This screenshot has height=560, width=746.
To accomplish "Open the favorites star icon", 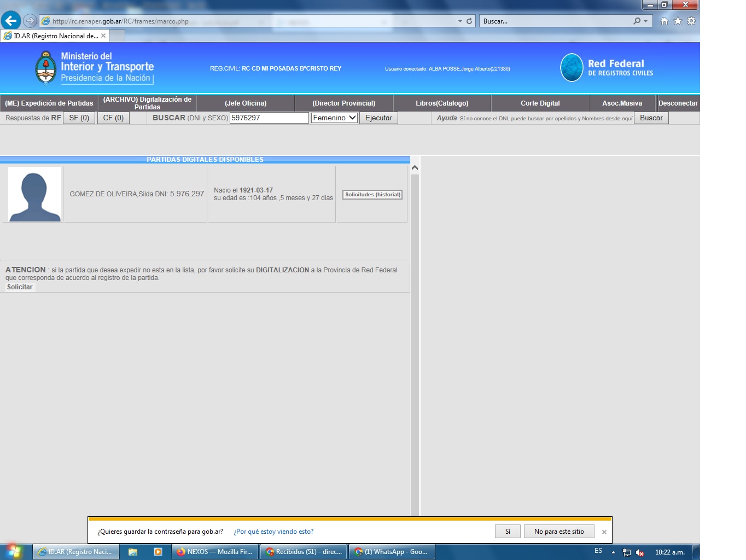I will [x=678, y=21].
